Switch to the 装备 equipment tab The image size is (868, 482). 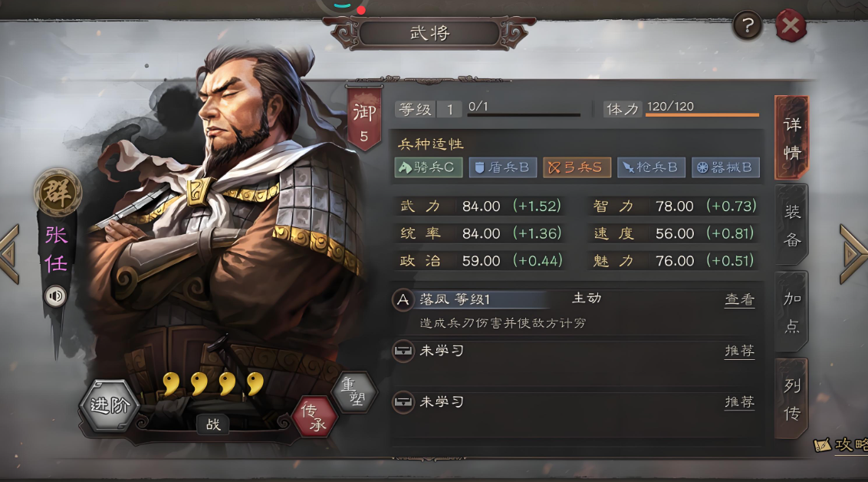[x=791, y=226]
